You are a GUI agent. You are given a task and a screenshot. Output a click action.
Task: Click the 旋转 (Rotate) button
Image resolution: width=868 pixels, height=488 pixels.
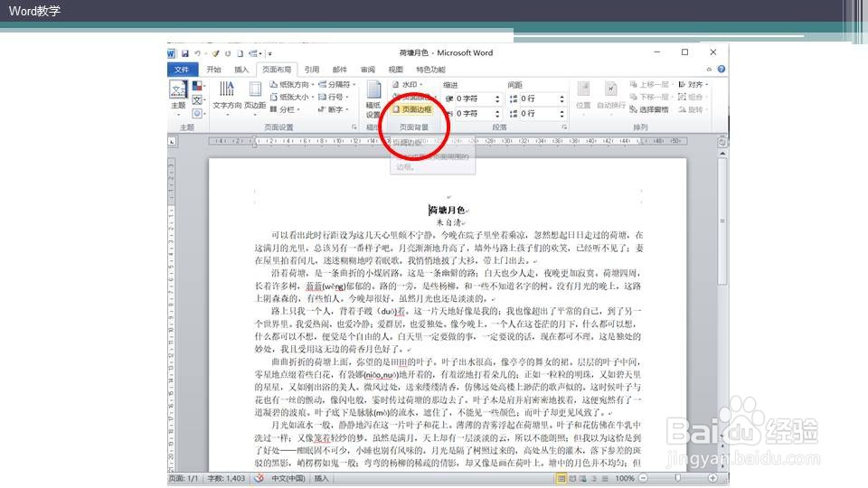pos(692,109)
